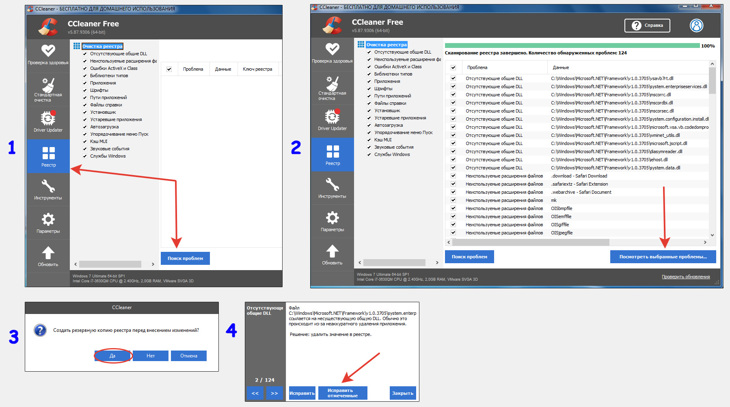Uncheck the .download - Safari Download row checkbox
Screen dimensions: 730x407
453,176
